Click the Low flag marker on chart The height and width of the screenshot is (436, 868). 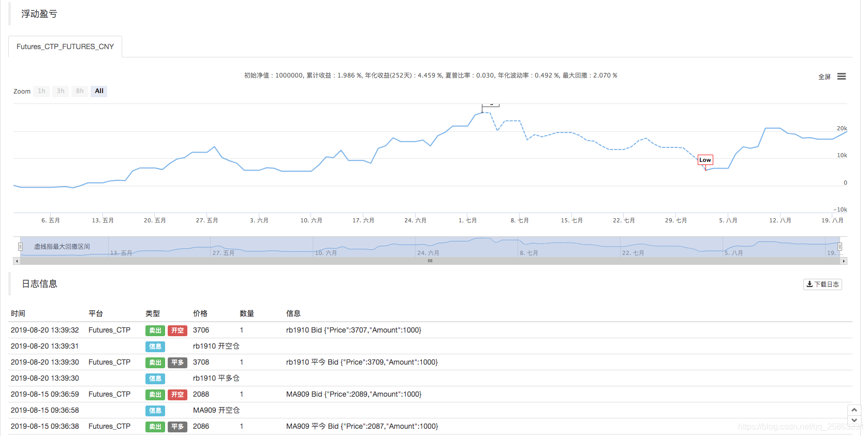[x=705, y=160]
